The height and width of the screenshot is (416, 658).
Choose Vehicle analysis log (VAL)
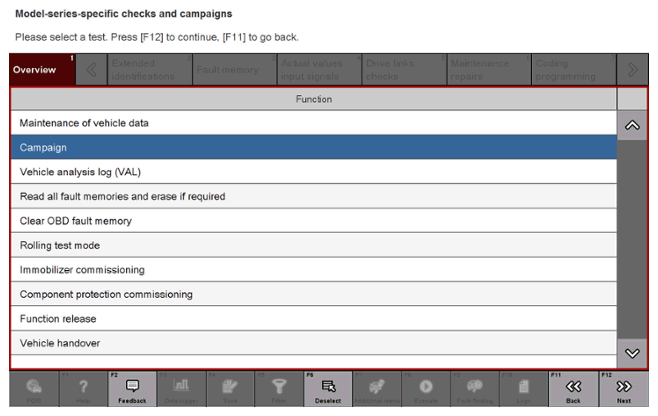point(313,172)
